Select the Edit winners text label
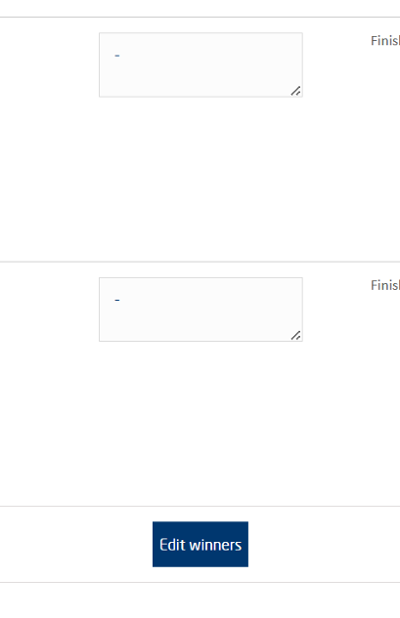Image resolution: width=400 pixels, height=618 pixels. (200, 545)
